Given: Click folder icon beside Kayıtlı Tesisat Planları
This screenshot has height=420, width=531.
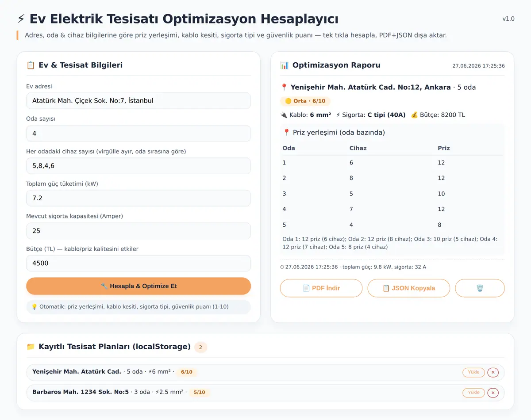Looking at the screenshot, I should click(x=31, y=347).
